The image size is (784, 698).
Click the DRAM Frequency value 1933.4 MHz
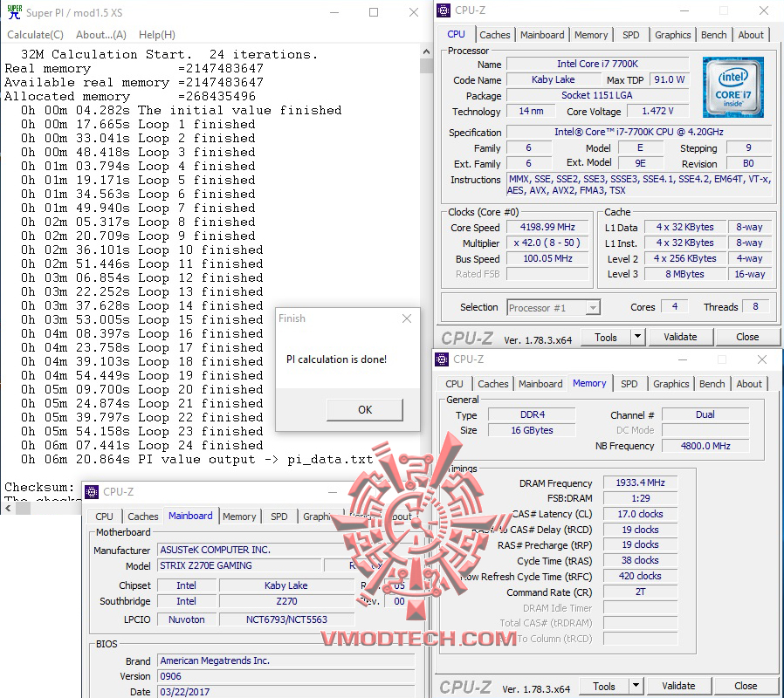coord(641,482)
